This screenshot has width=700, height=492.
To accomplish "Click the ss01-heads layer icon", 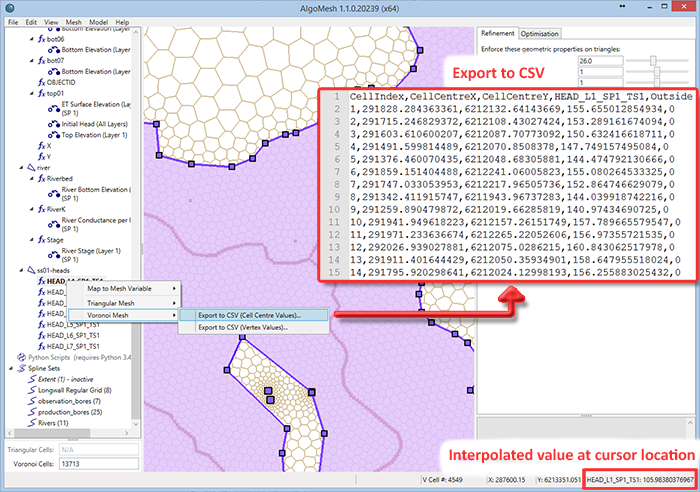I will coord(31,270).
